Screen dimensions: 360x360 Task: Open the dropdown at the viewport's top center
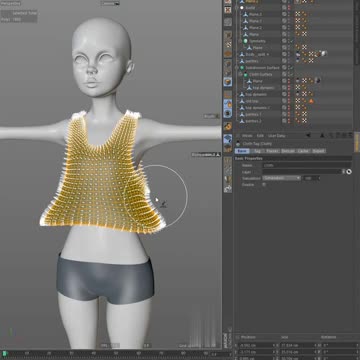(x=110, y=3)
